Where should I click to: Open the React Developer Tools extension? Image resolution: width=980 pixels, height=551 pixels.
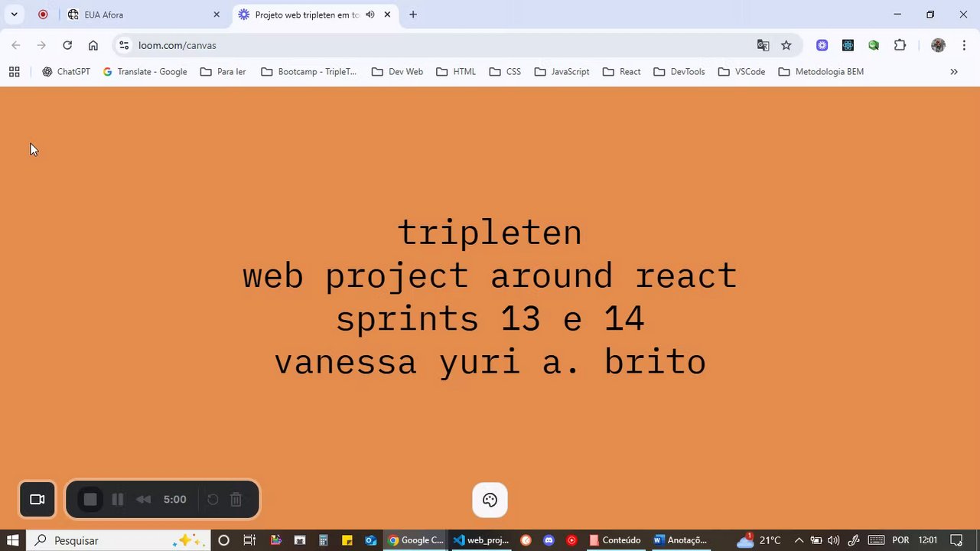[848, 45]
